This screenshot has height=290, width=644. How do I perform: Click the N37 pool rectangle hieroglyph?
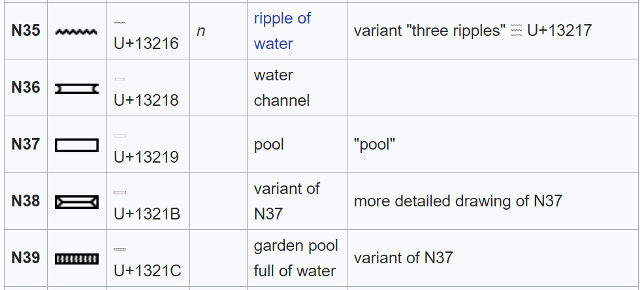pyautogui.click(x=77, y=145)
